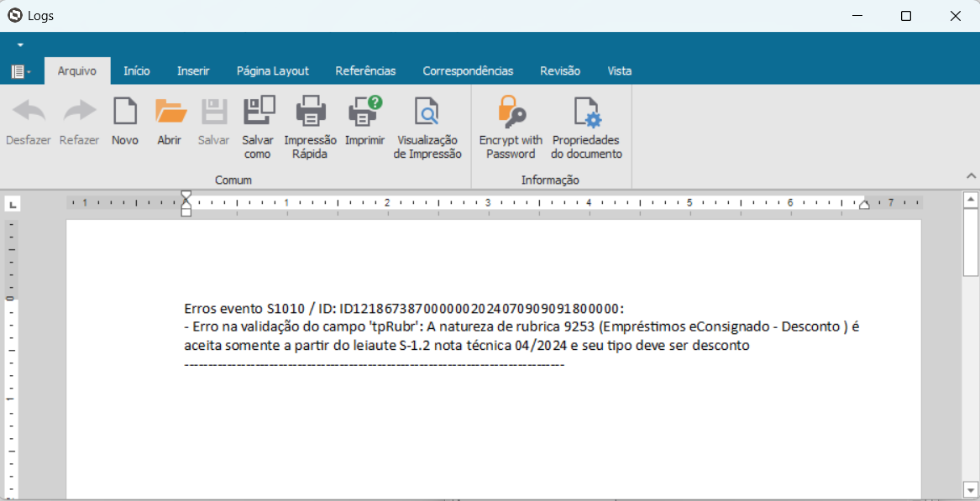Open the application menu button left of Arquivo
The image size is (980, 501).
tap(21, 72)
